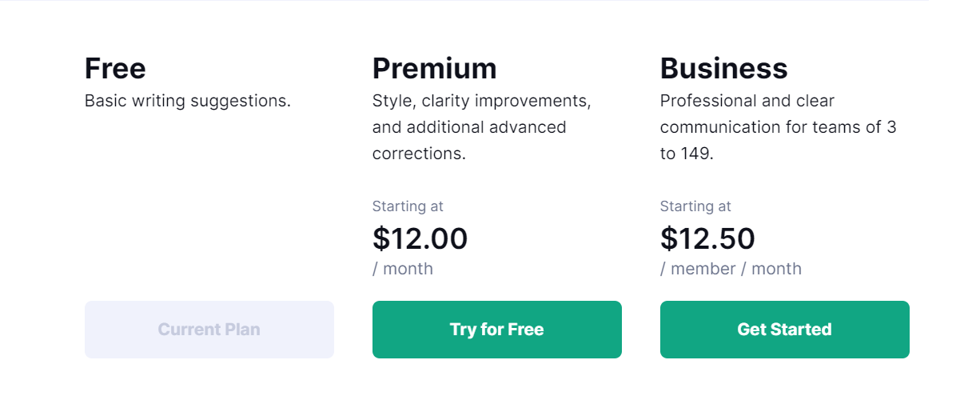Click 'Starting at' label under Business
980x420 pixels.
tap(695, 206)
